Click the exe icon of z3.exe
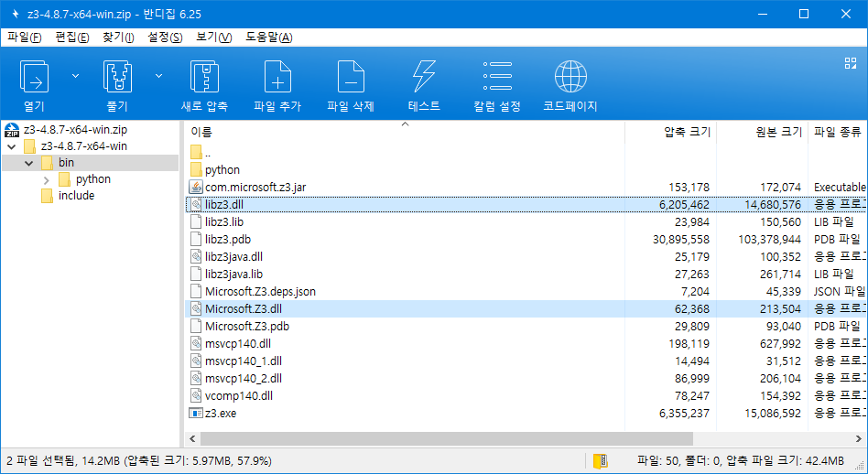868x474 pixels. (x=195, y=414)
